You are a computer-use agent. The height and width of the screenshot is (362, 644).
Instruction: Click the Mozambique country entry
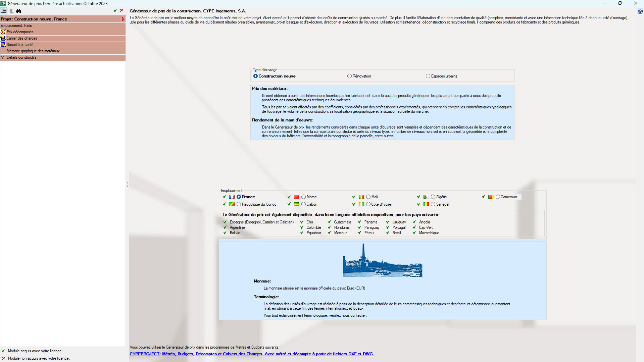(x=429, y=233)
